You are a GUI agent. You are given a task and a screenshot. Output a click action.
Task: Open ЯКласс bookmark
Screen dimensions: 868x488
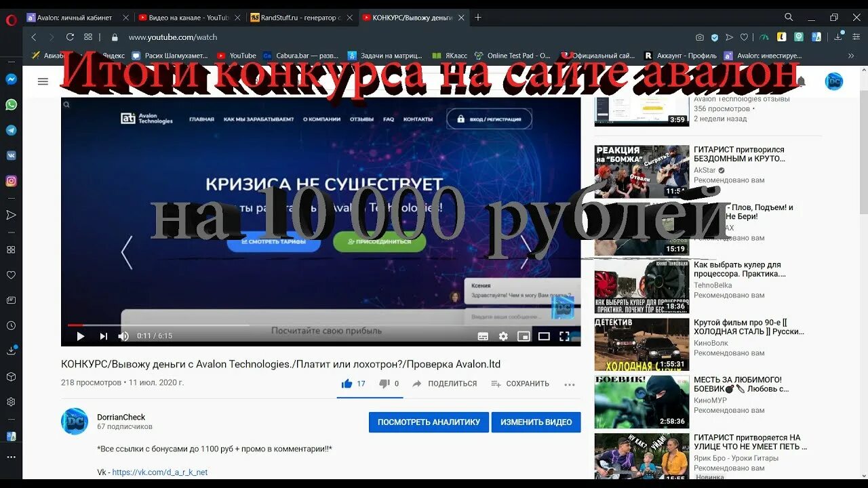[x=451, y=56]
